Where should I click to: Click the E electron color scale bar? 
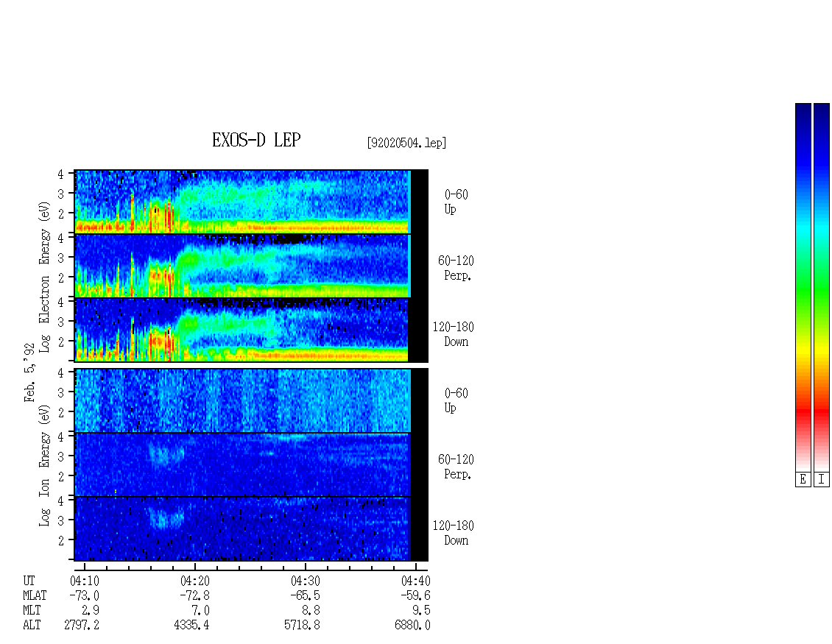click(x=803, y=287)
